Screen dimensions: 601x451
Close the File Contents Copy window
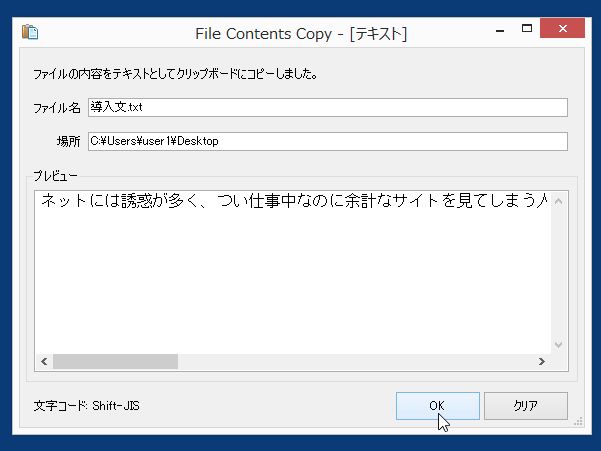[x=562, y=28]
